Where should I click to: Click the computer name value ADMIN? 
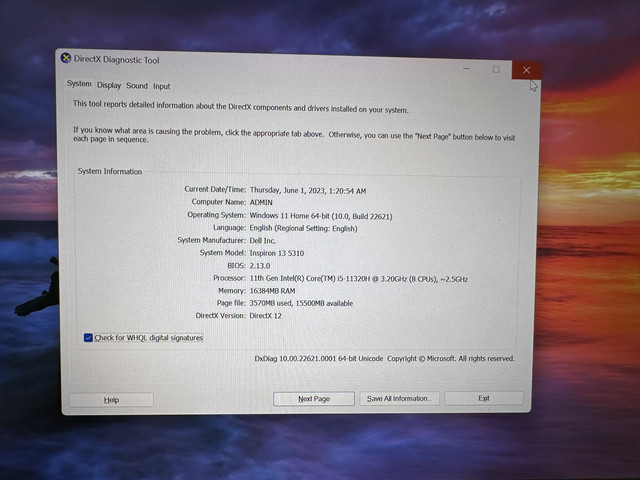coord(261,202)
